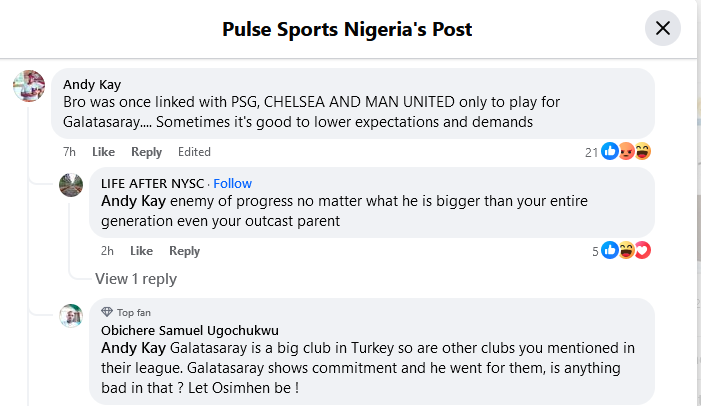Like the LIFE AFTER NYSC reply
701x406 pixels.
click(x=141, y=251)
